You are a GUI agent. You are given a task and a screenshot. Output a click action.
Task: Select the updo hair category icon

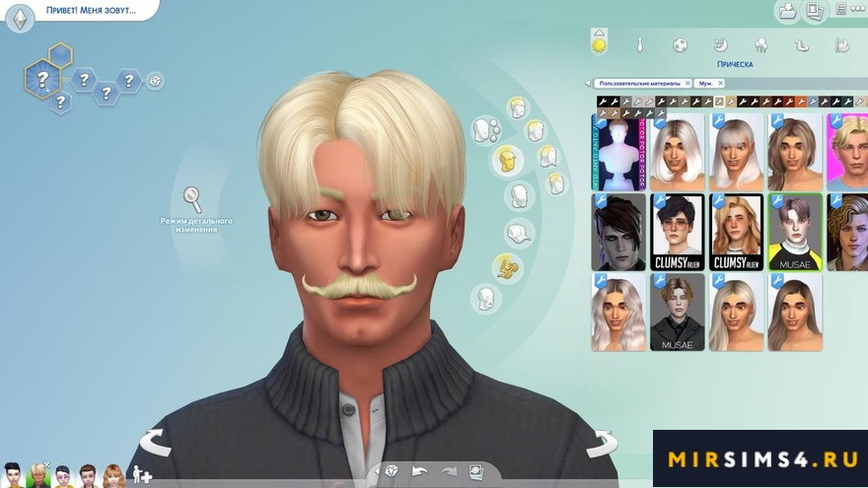(555, 183)
